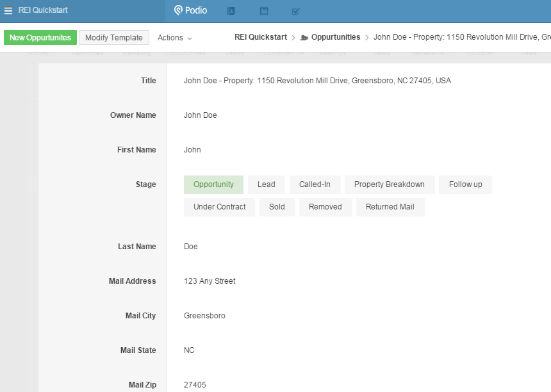Screen dimensions: 551x392
Task: Choose the Property Breakdown stage
Action: pyautogui.click(x=389, y=184)
